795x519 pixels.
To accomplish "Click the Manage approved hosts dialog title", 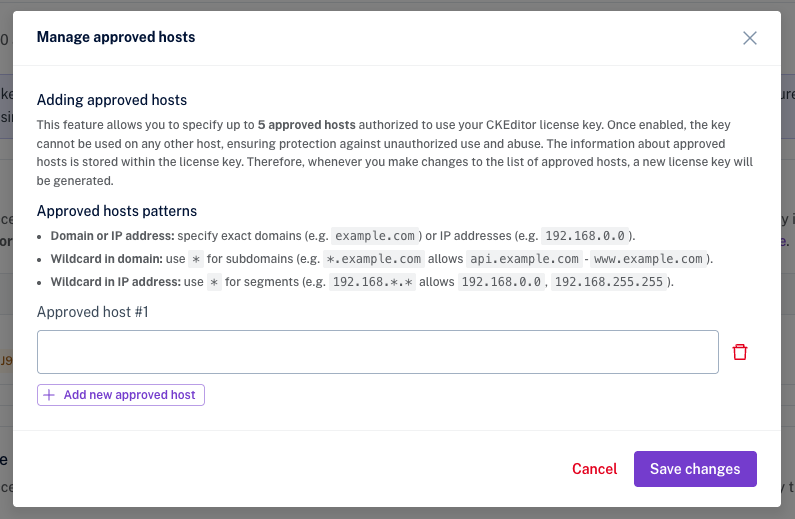I will [116, 38].
